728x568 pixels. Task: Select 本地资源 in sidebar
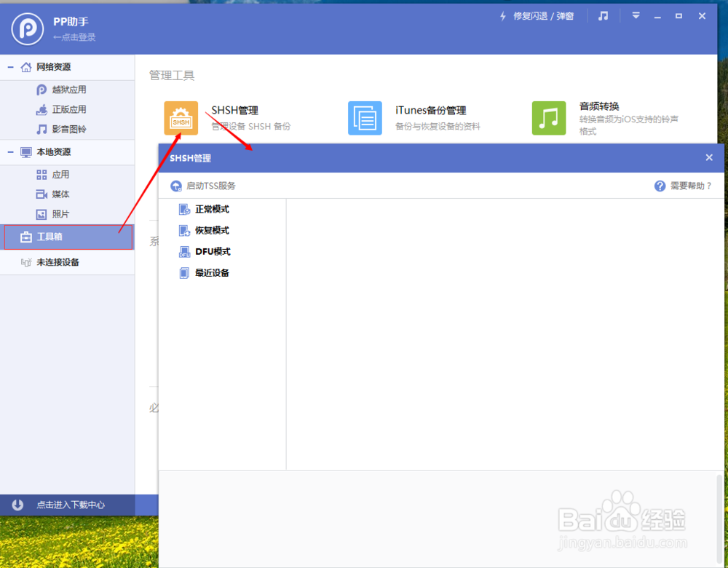pyautogui.click(x=67, y=152)
